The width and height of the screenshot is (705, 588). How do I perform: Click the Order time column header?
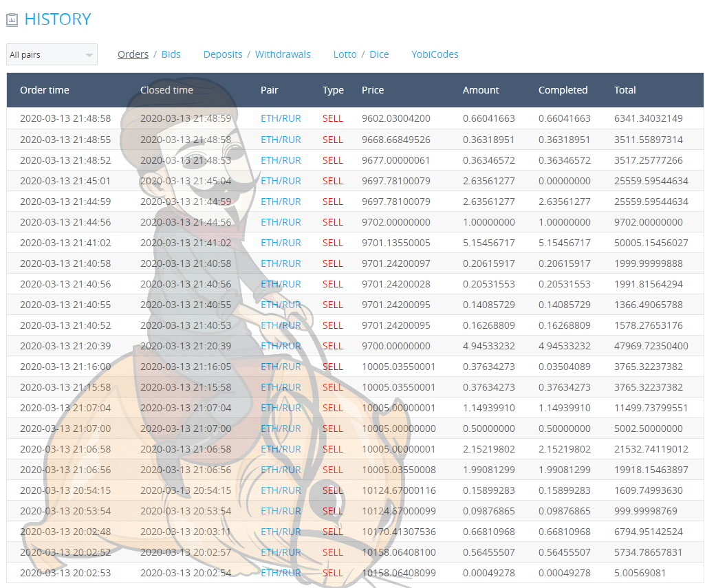pyautogui.click(x=45, y=90)
